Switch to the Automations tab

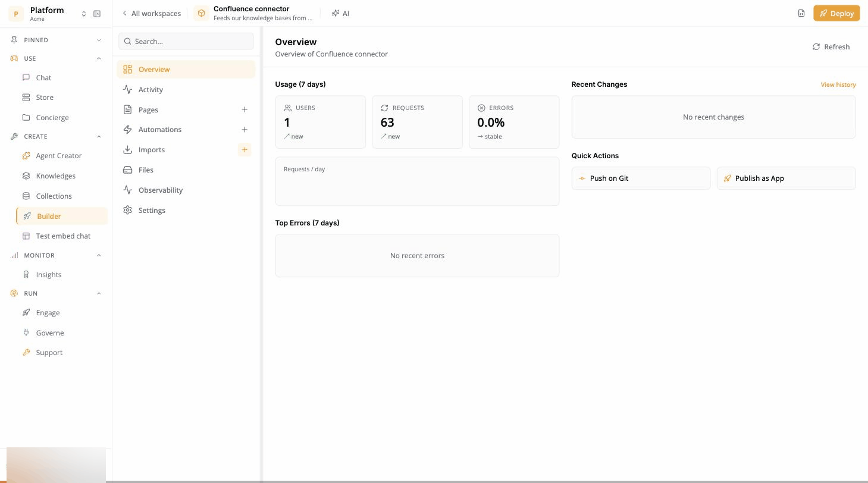tap(186, 130)
